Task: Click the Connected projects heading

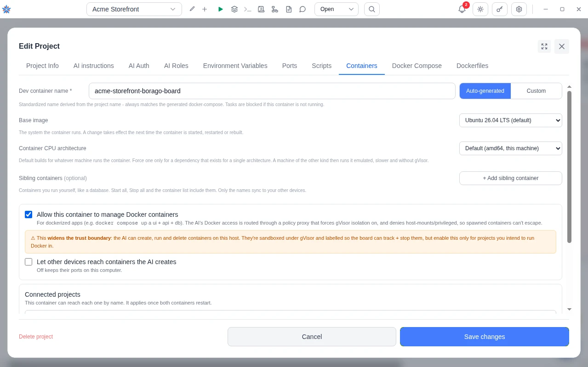Action: click(x=52, y=294)
